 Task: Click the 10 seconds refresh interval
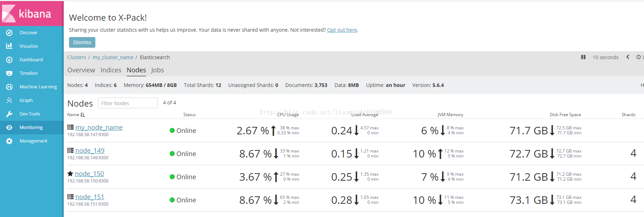click(605, 57)
